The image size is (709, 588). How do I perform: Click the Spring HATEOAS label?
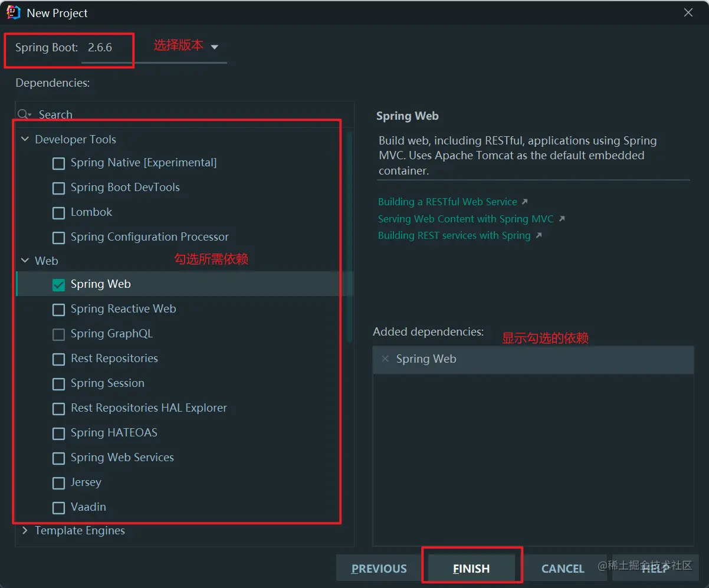tap(114, 433)
